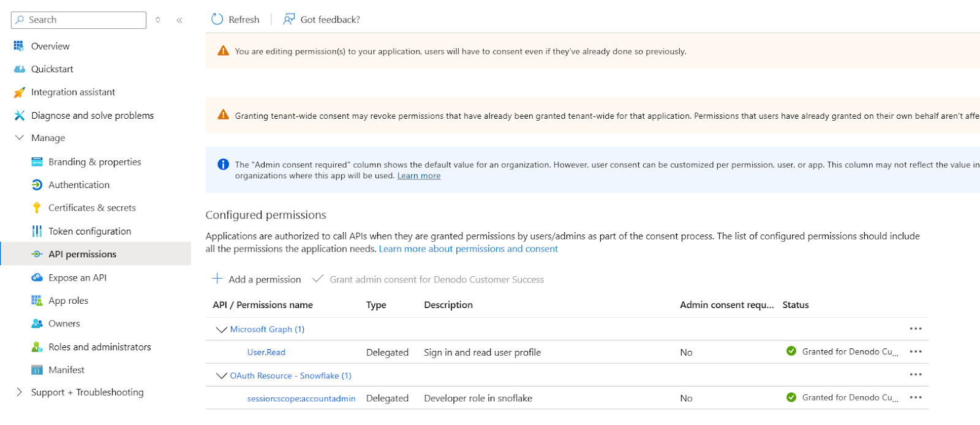
Task: Click the checkmark icon beside Grant admin consent
Action: pos(317,279)
